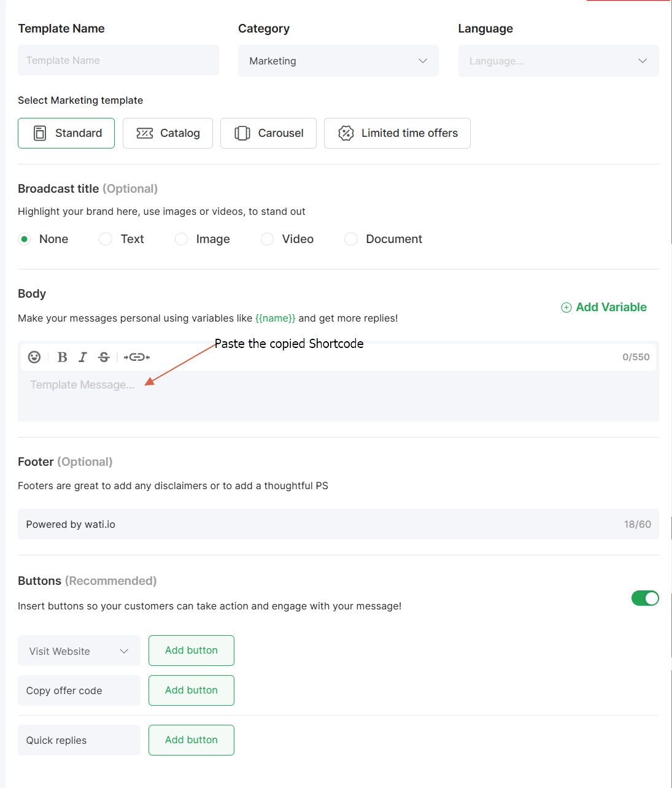672x788 pixels.
Task: Click the Add Variable plus icon
Action: [x=566, y=307]
